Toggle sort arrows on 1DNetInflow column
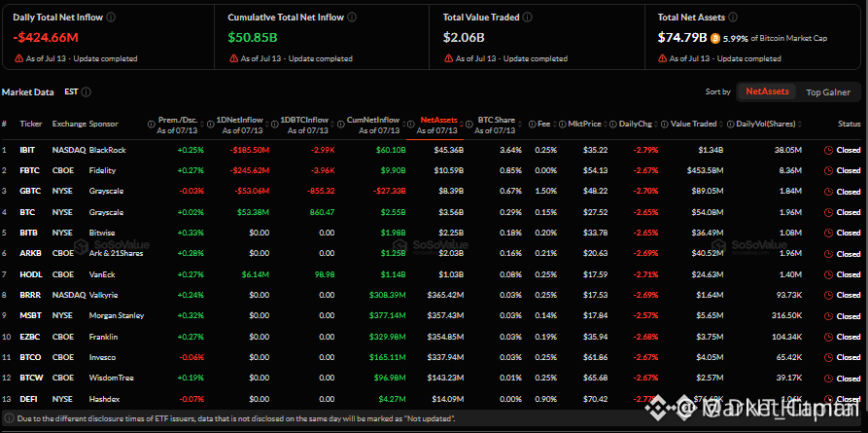This screenshot has width=868, height=433. 266,125
